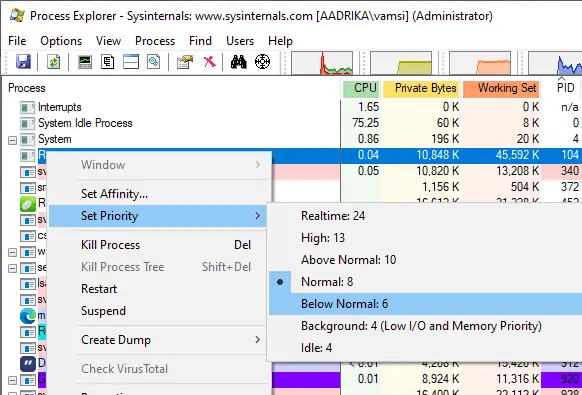Select Set Priority in context menu
The image size is (582, 395).
tap(158, 216)
